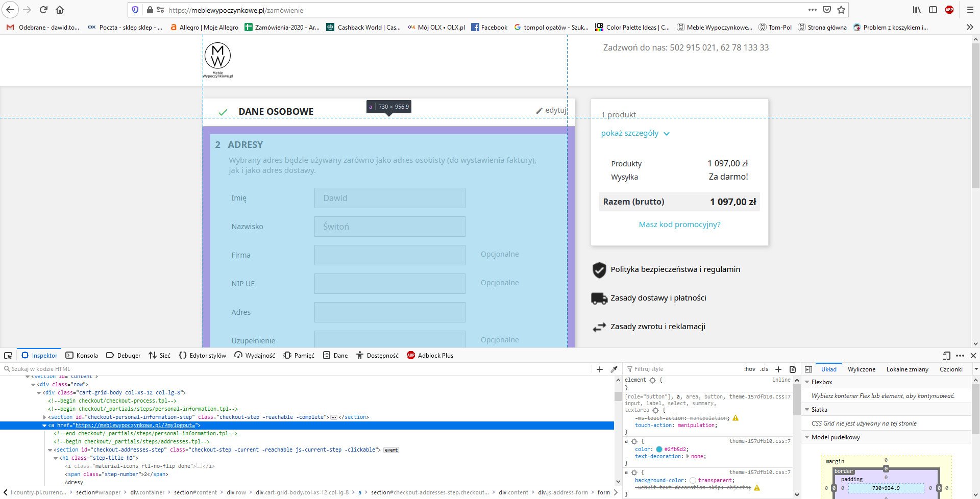The image size is (980, 499).
Task: Pick a color with the eyedropper tool
Action: pyautogui.click(x=615, y=369)
